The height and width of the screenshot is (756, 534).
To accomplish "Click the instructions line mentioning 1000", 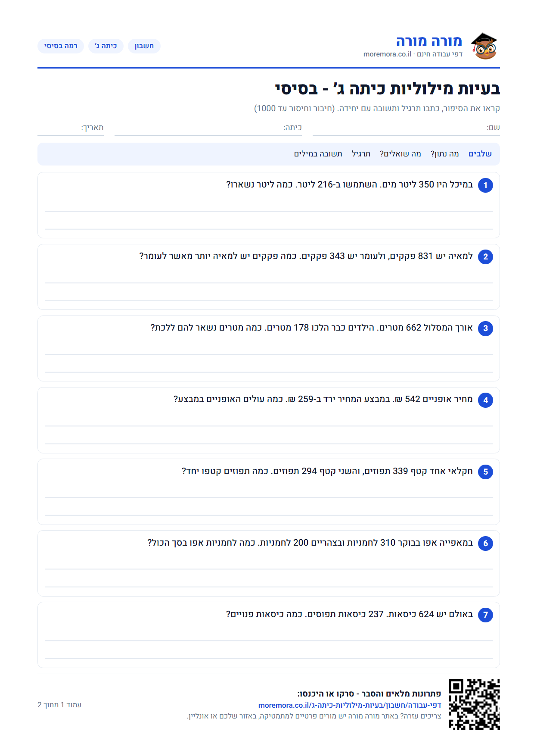I will point(377,108).
